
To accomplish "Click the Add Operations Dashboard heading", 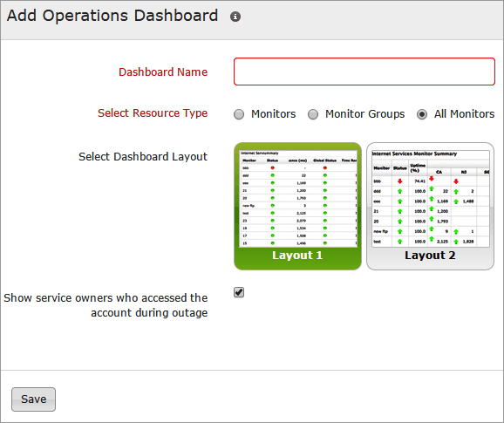I will tap(112, 16).
